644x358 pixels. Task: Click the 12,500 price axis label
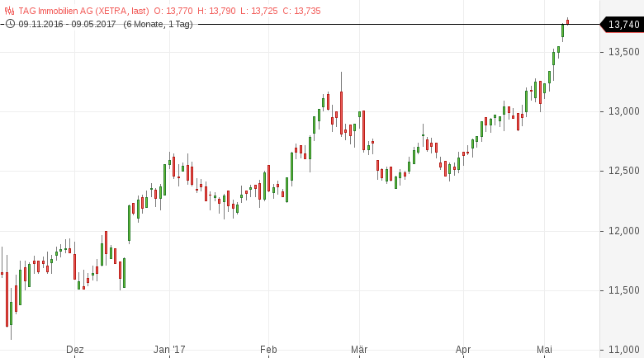tap(624, 171)
